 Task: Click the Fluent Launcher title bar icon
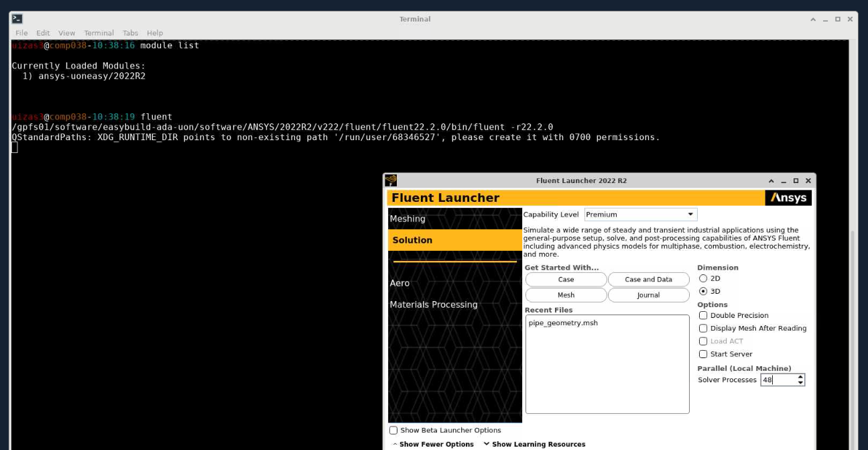click(x=391, y=180)
